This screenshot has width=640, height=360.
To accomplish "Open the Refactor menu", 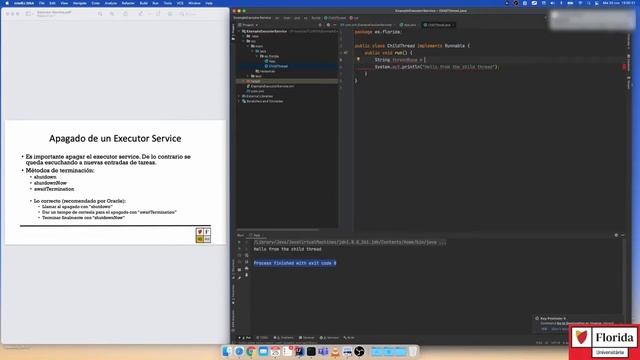I will (x=128, y=3).
